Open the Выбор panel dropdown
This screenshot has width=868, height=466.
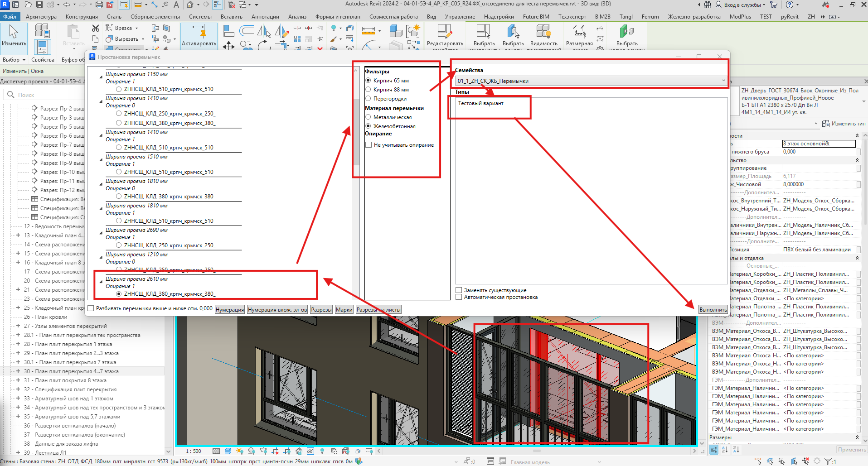14,60
